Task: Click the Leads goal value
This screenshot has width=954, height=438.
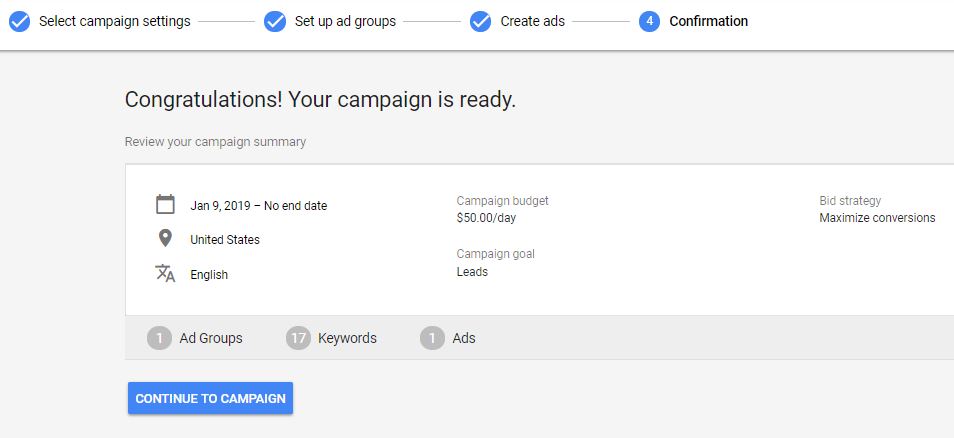Action: (472, 272)
